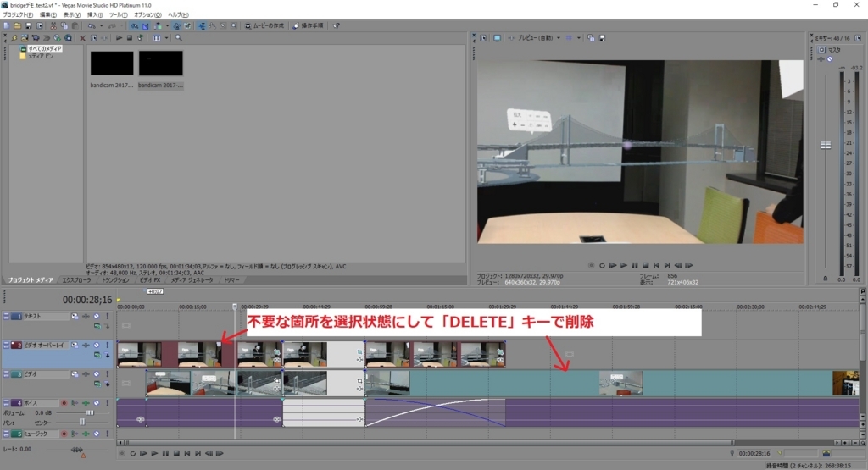
Task: Click the Remove Selected Media red X icon
Action: (x=82, y=38)
